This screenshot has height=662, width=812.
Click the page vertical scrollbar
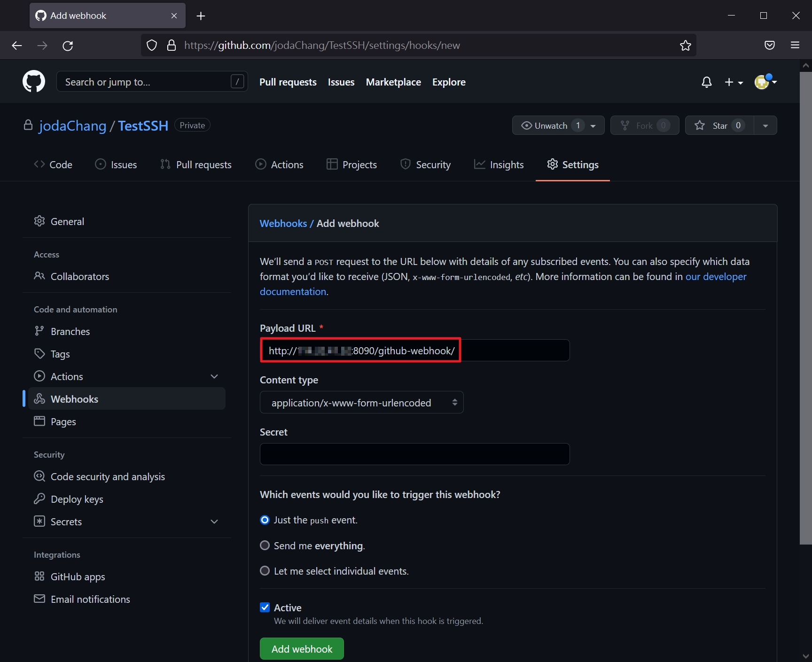click(806, 308)
